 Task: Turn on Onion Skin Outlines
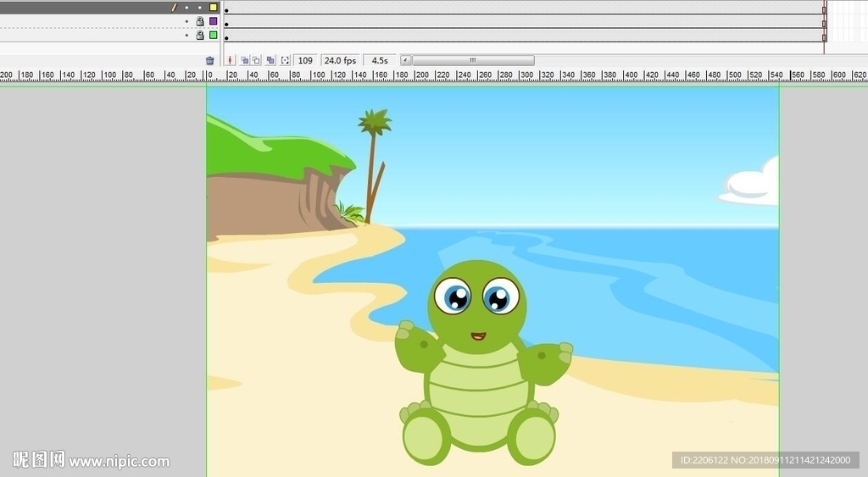256,61
